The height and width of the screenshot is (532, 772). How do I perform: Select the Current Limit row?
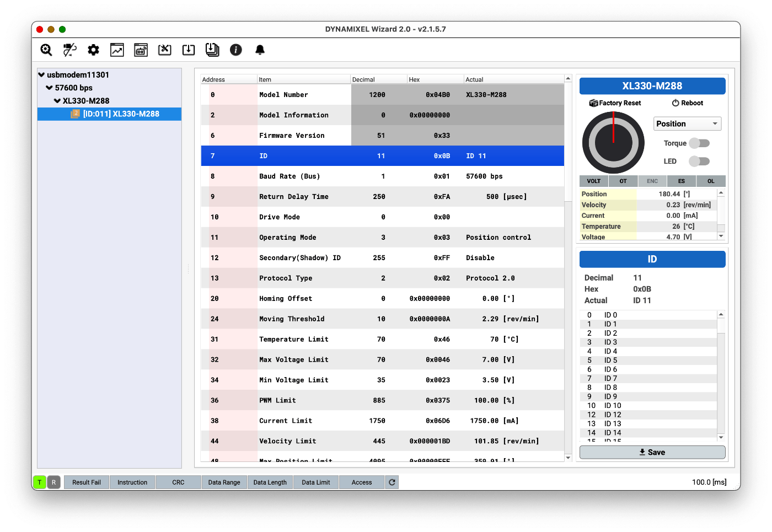click(x=383, y=421)
